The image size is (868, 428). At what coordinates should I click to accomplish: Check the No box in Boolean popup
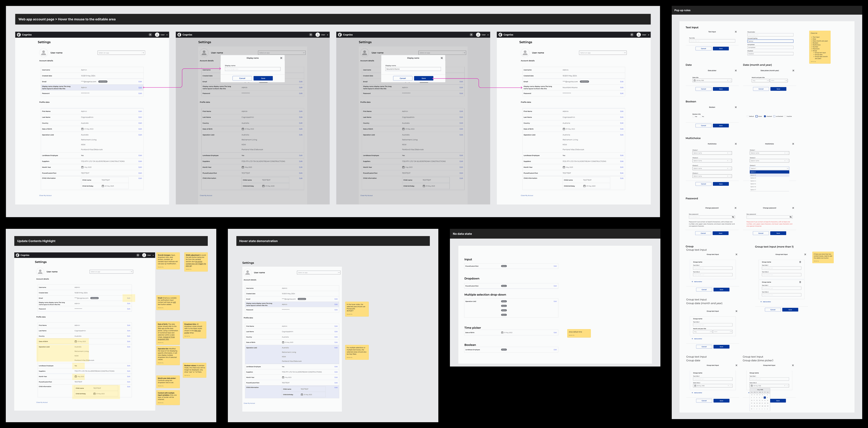[700, 117]
